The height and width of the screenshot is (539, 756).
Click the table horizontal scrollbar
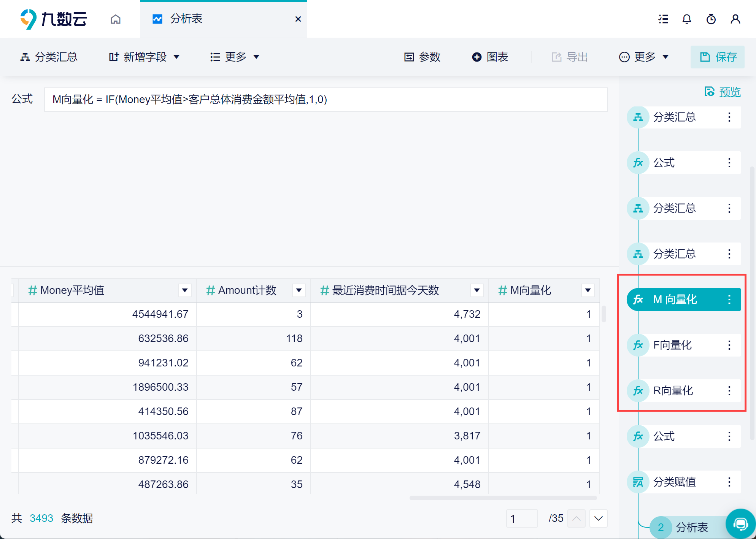[503, 498]
